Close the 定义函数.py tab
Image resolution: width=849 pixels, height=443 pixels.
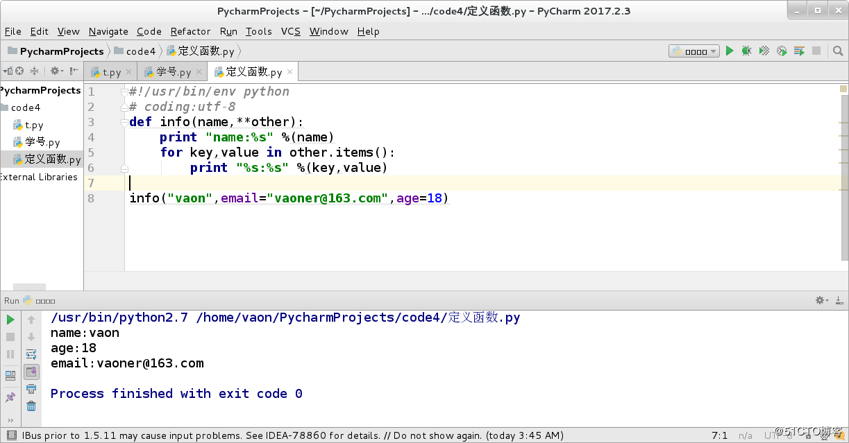290,71
